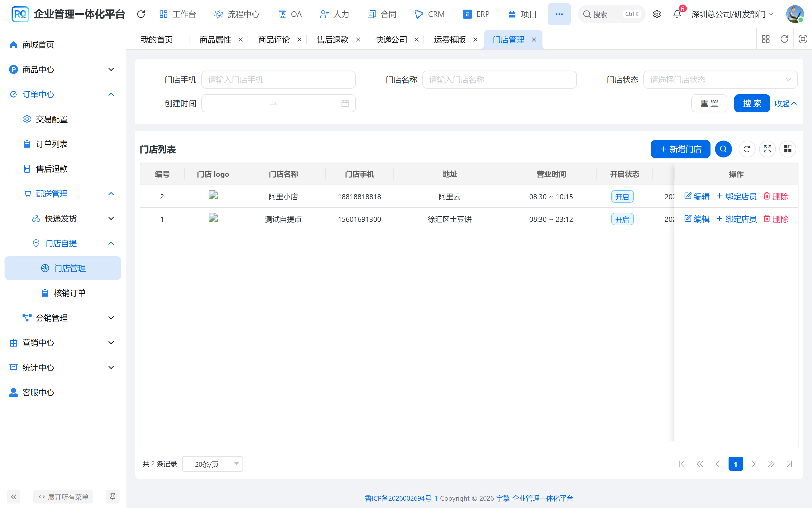Close the 运费模版 tab
Viewport: 812px width, 508px height.
[475, 40]
